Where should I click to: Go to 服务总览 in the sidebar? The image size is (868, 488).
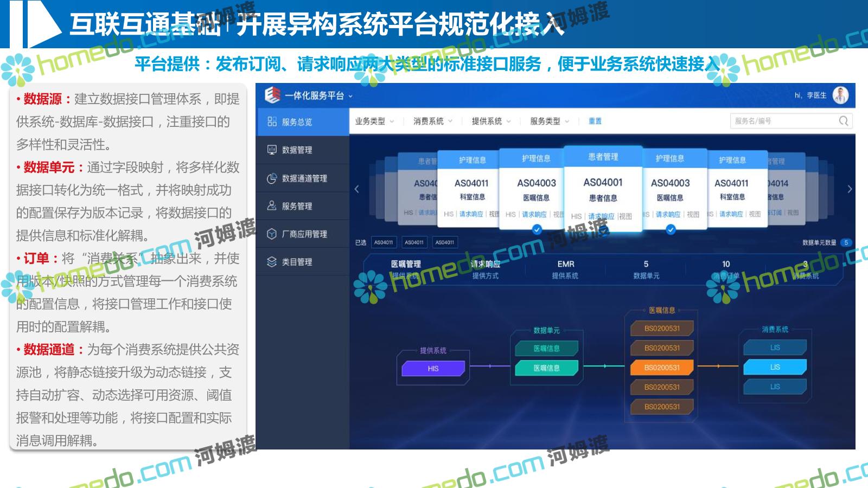[302, 122]
